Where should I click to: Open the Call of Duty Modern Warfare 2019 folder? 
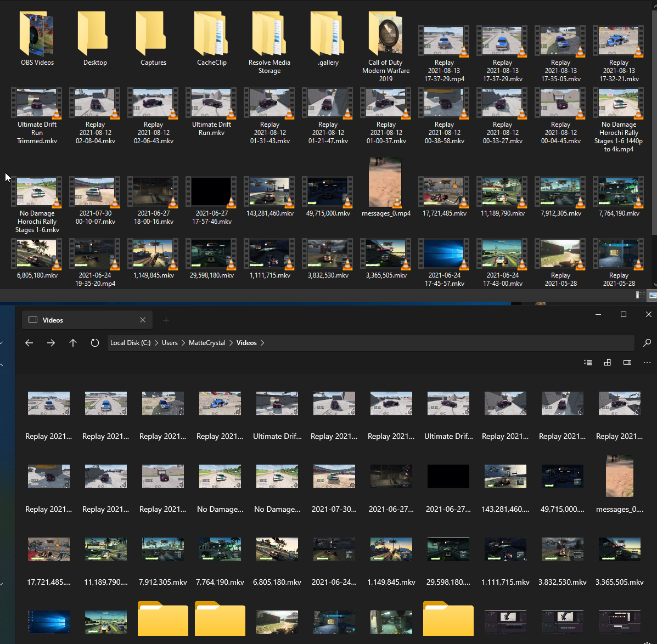point(386,47)
